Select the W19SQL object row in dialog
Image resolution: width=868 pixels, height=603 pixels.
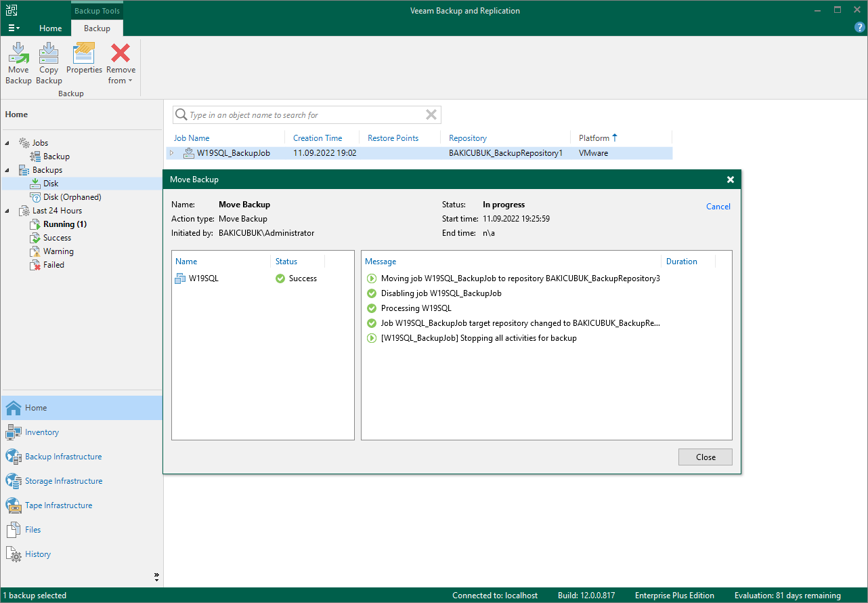(263, 278)
